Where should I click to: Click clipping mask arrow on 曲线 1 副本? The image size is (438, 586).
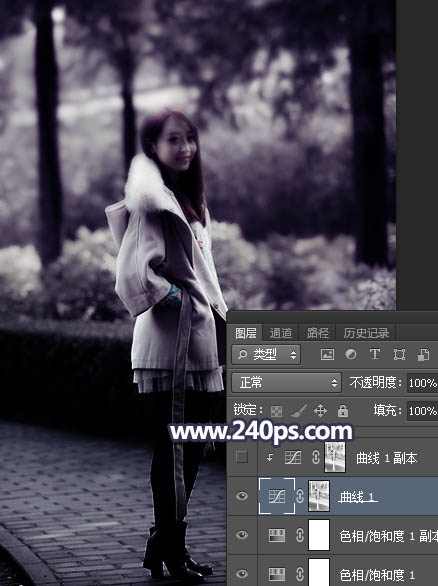(x=270, y=457)
